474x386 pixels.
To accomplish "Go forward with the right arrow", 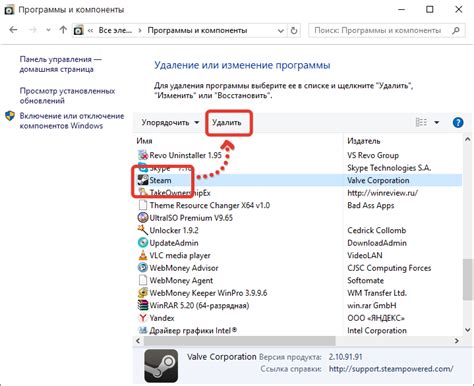I will click(33, 30).
